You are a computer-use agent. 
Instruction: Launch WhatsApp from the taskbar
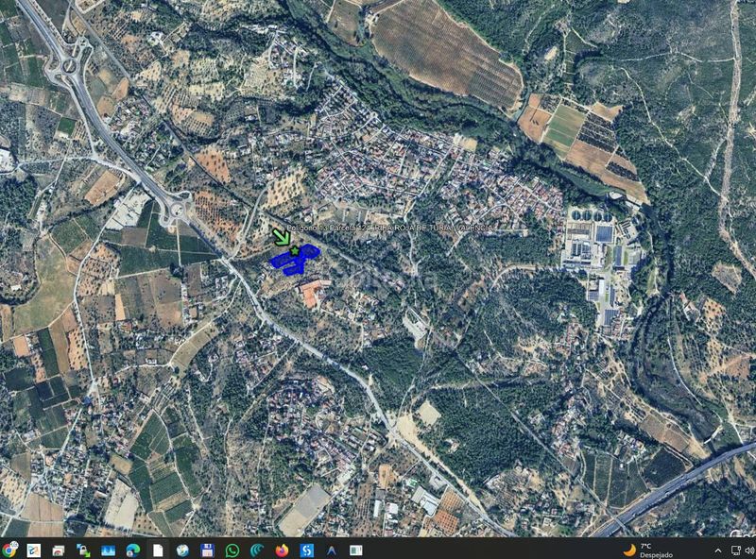[x=232, y=550]
